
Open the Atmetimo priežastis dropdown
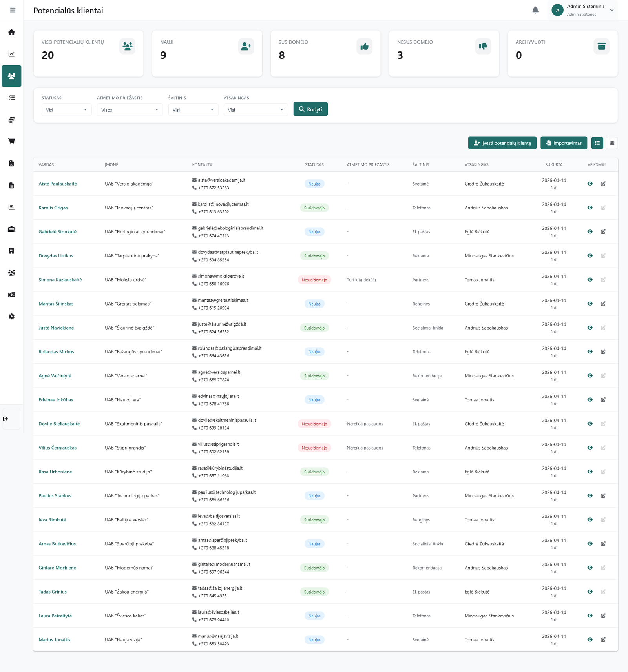pos(130,110)
